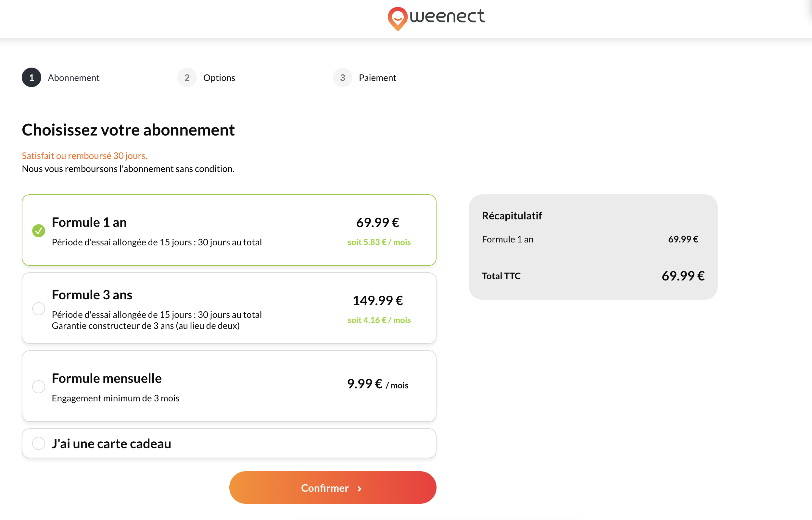Click the Formule 1 an line in Récapitulatif
This screenshot has width=812, height=520.
[507, 240]
